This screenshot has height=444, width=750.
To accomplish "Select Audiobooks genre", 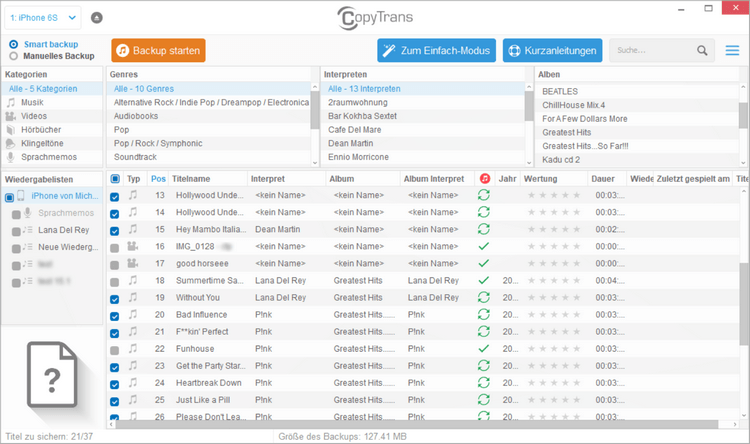I will [x=136, y=116].
